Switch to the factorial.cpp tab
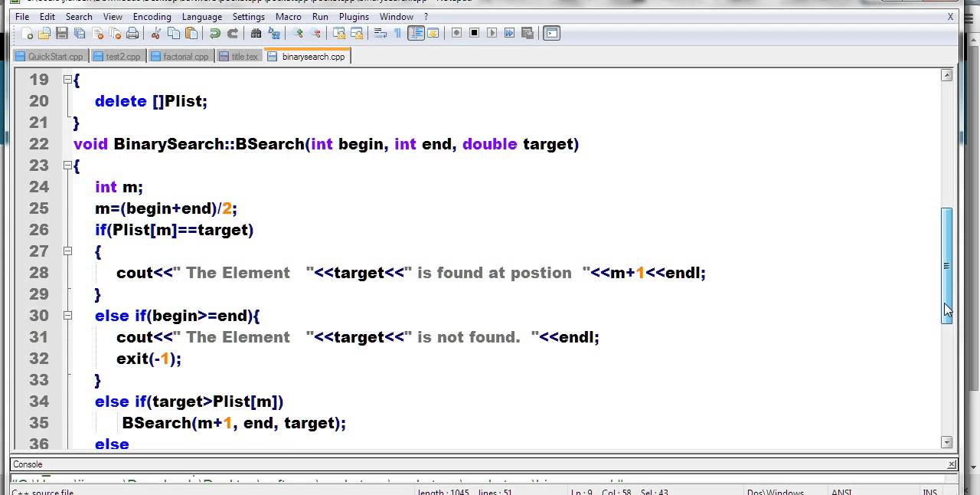Viewport: 980px width, 495px height. (x=180, y=56)
